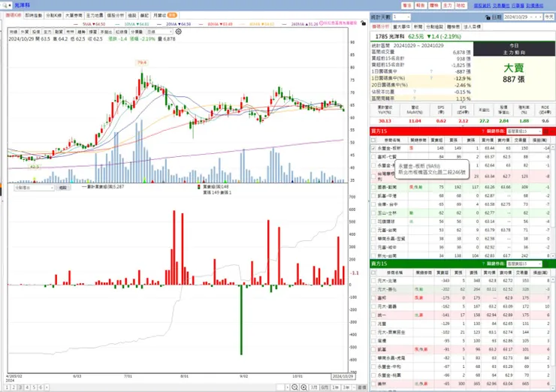Click the zoom in magnifier below the chart
556x392 pixels.
point(304,387)
